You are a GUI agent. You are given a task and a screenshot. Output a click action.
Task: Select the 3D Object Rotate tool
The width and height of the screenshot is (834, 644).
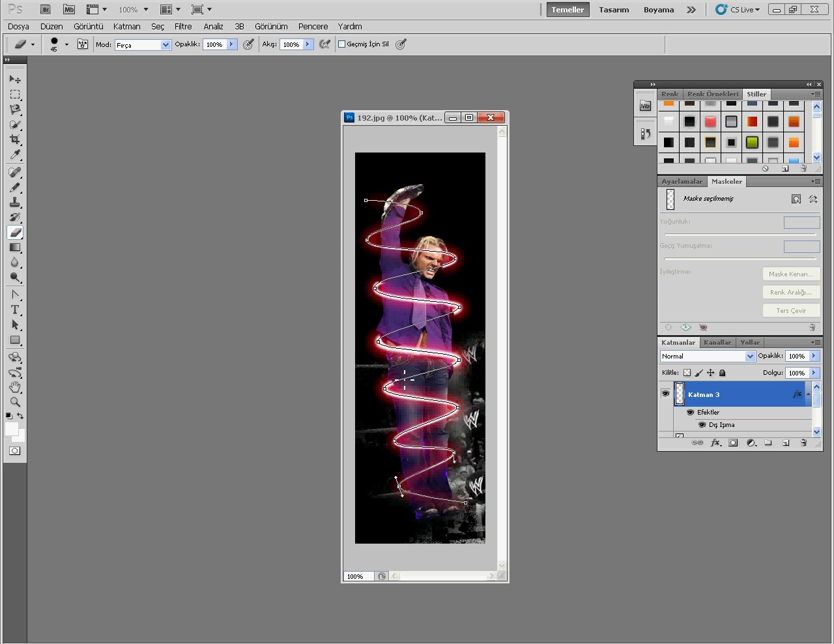(15, 357)
